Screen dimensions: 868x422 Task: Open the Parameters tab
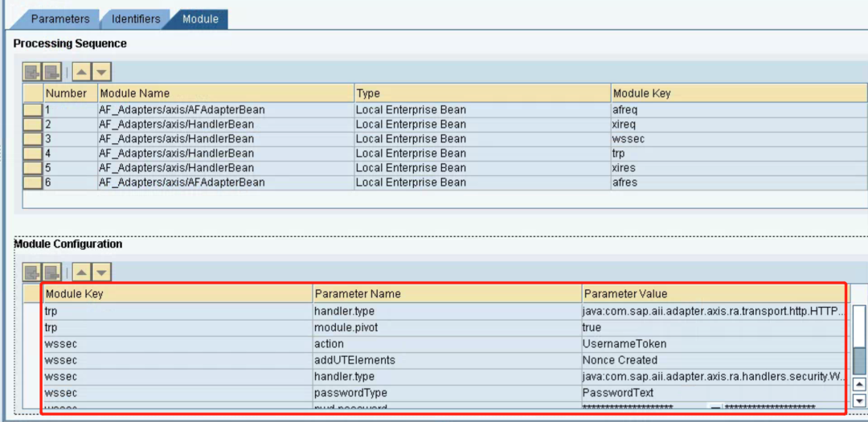click(59, 18)
